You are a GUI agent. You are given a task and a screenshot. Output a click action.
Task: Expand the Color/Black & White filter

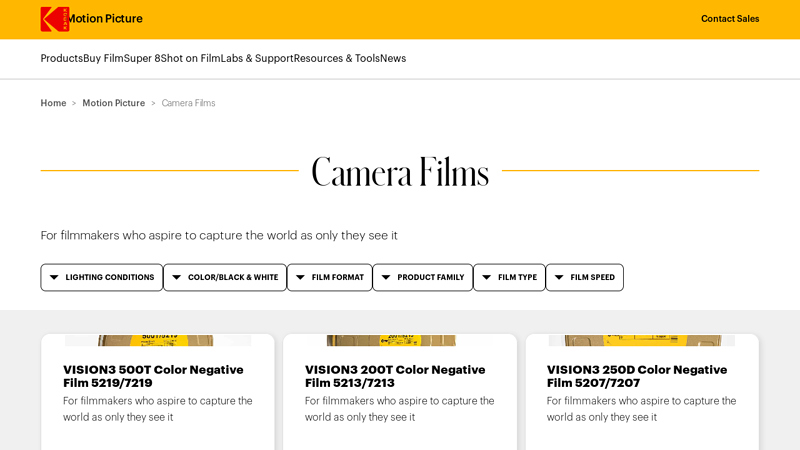(225, 278)
